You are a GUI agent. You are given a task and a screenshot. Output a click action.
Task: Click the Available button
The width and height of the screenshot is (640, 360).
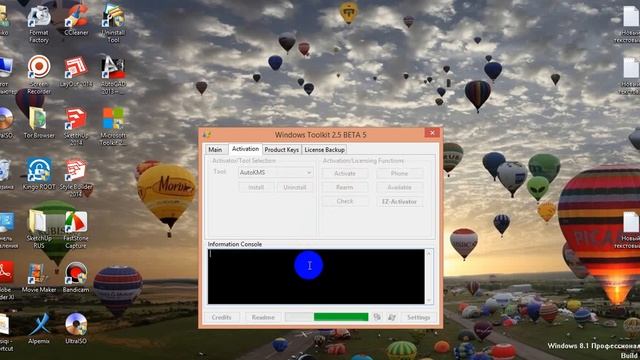400,187
